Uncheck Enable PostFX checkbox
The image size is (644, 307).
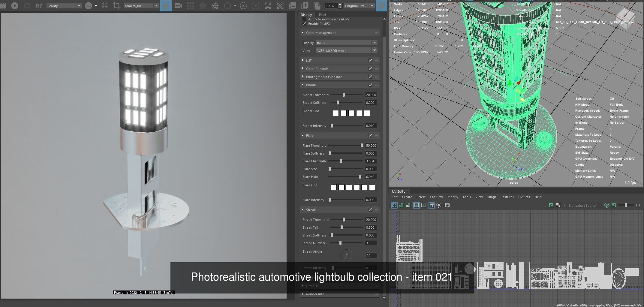305,24
